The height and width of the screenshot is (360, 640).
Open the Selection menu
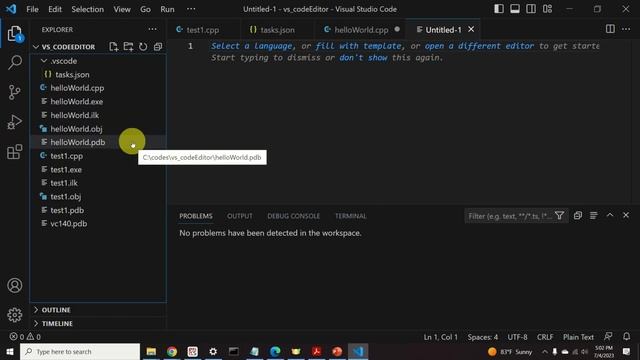point(87,9)
